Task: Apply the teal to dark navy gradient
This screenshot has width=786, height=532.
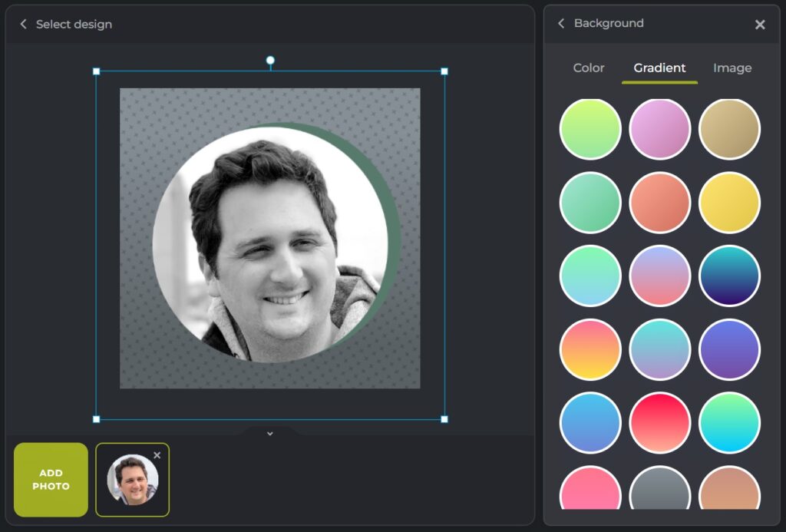Action: [729, 276]
